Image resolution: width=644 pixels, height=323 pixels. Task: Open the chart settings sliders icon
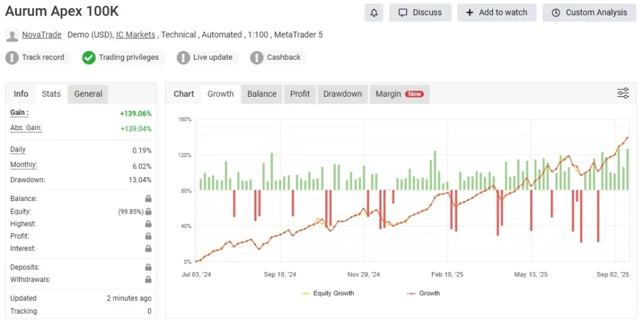[623, 93]
